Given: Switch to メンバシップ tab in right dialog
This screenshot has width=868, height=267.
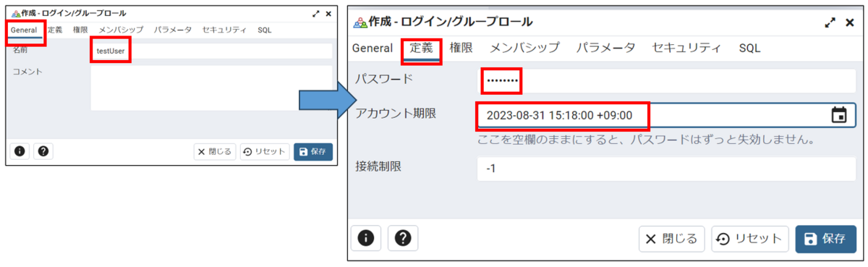Looking at the screenshot, I should [524, 48].
